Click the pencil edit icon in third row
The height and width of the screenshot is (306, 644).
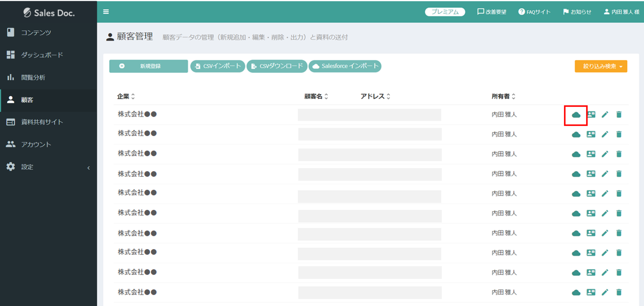point(605,154)
